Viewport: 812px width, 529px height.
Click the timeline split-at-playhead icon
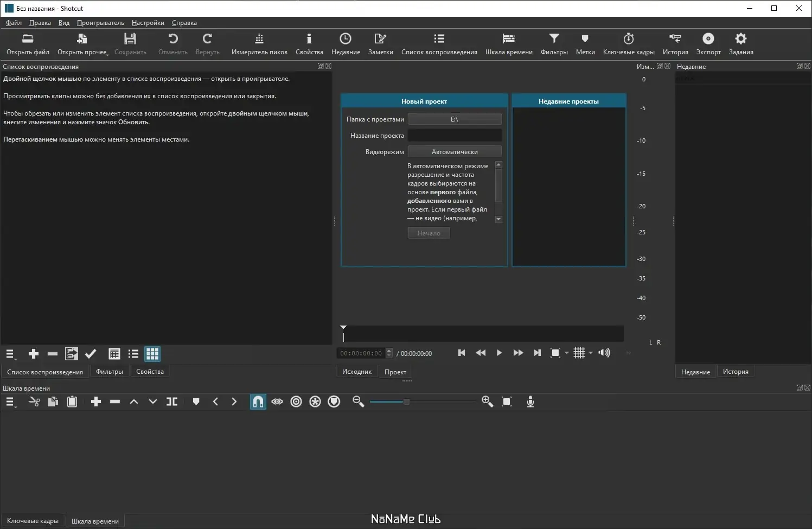[x=172, y=401]
